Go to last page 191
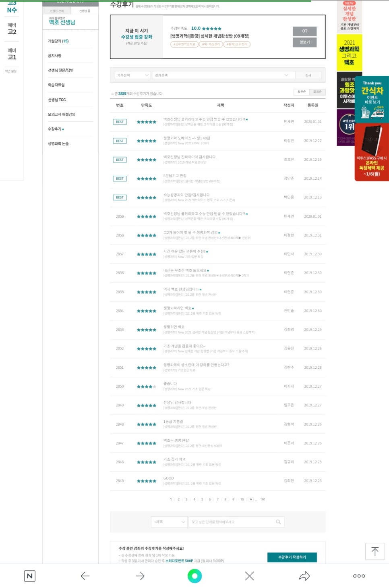This screenshot has width=389, height=588. [x=263, y=499]
